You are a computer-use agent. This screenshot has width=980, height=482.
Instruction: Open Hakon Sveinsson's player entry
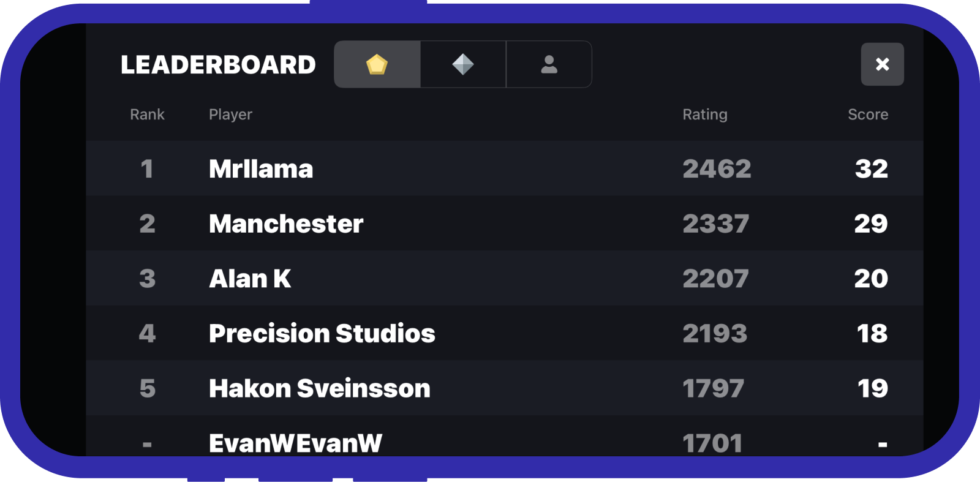[319, 389]
